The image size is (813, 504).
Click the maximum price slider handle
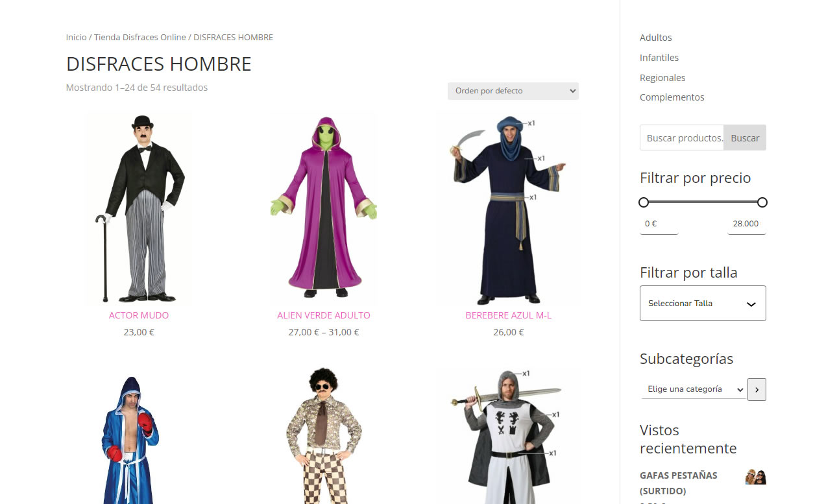[762, 202]
